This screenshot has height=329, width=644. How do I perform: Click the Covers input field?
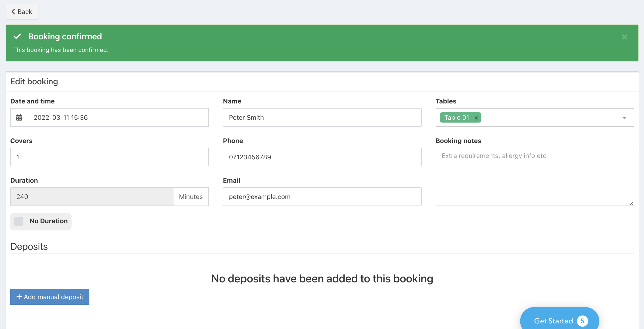tap(109, 157)
